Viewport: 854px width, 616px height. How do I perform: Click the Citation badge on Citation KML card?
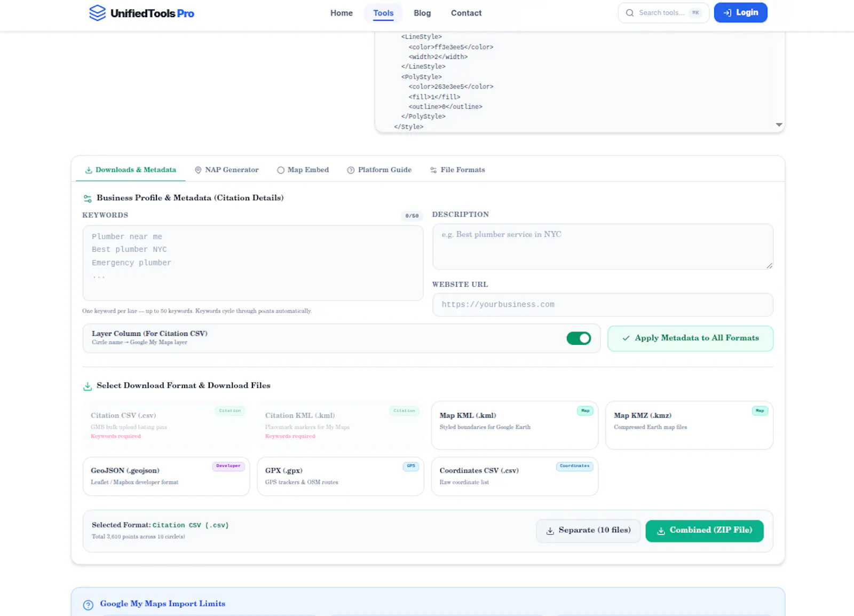(404, 410)
